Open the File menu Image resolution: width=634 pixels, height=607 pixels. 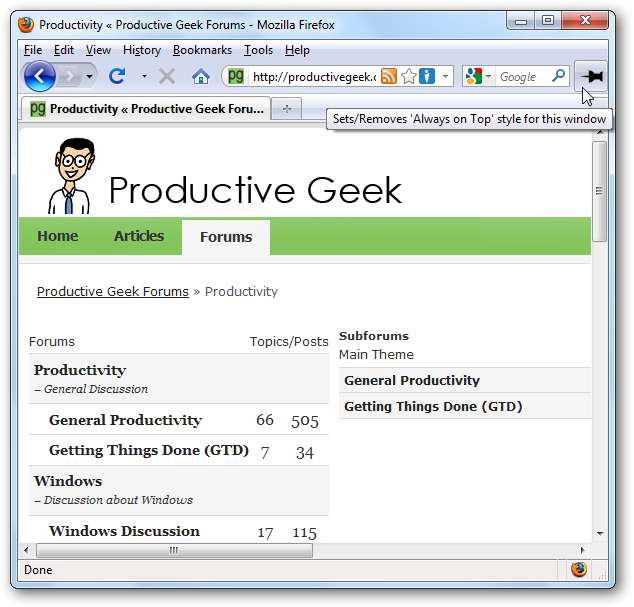click(33, 50)
